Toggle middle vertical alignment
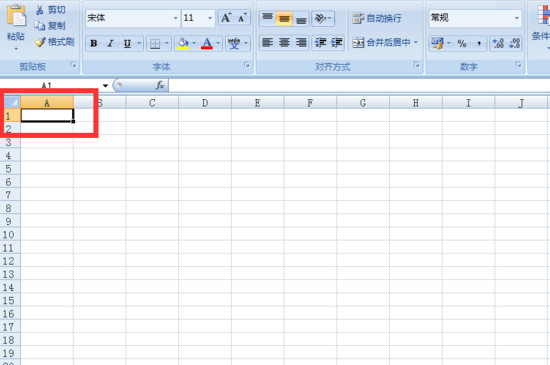Image resolution: width=550 pixels, height=365 pixels. click(x=284, y=18)
